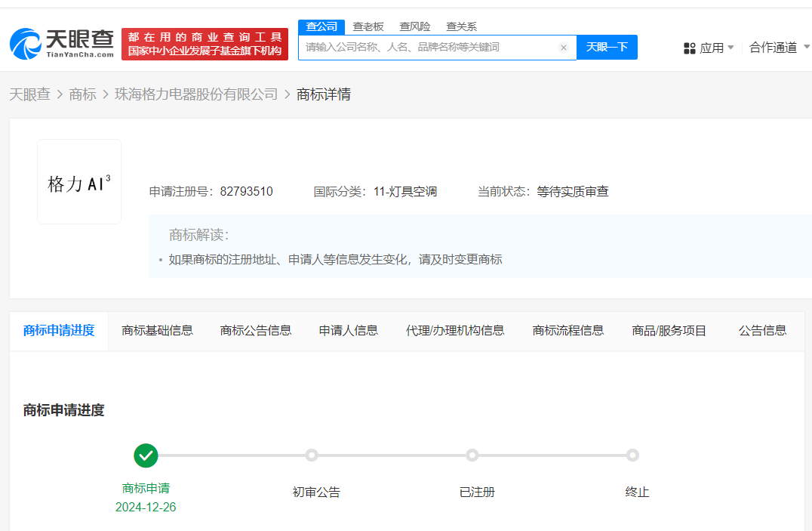Open the 商标基础信息 tab
This screenshot has height=531, width=812.
(157, 330)
